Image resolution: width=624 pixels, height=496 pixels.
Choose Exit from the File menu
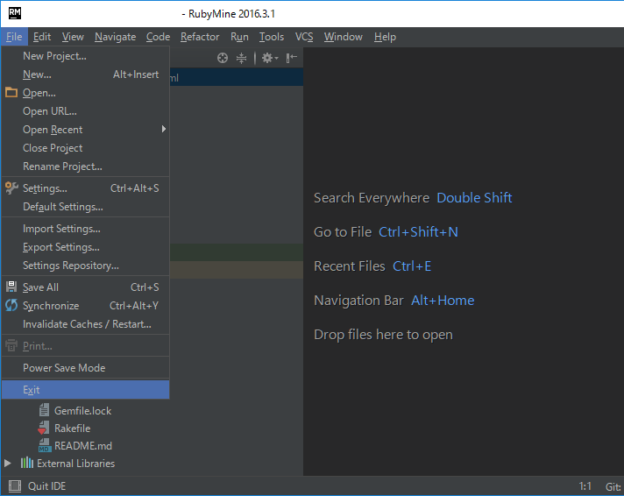[32, 390]
